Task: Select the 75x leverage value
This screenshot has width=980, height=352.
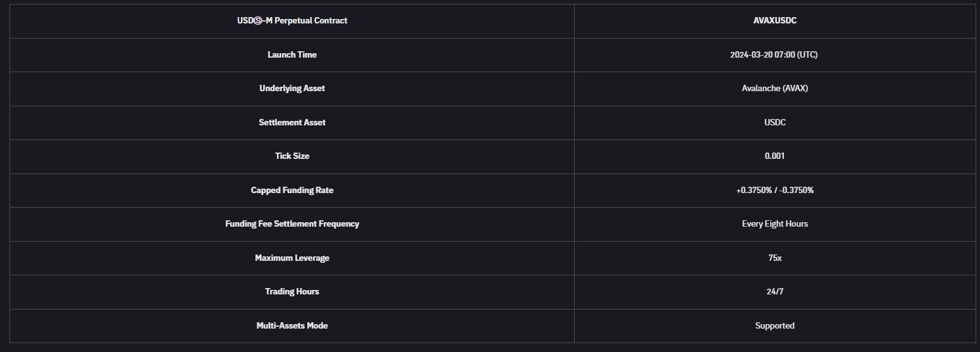Action: coord(775,258)
